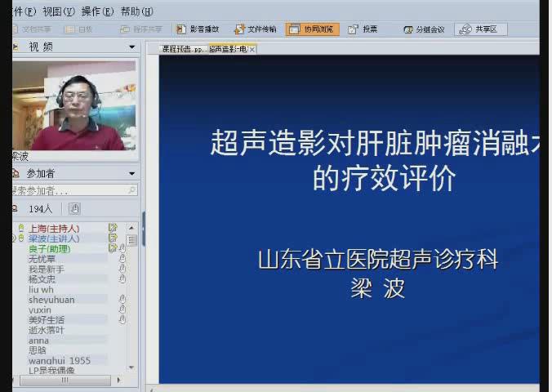Screen dimensions: 552x392
Task: Click the raise hand icon beside 194人
Action: coord(74,208)
